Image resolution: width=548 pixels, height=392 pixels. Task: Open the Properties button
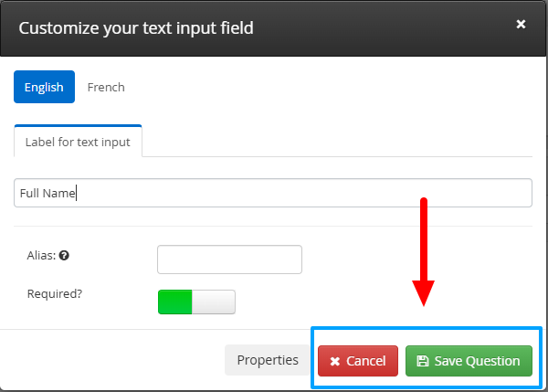click(x=268, y=360)
